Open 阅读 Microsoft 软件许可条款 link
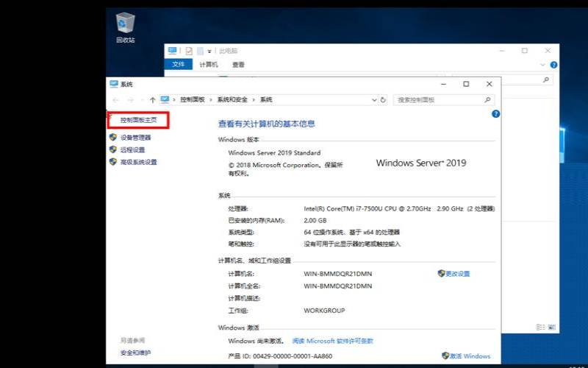This screenshot has width=588, height=368. tap(332, 342)
